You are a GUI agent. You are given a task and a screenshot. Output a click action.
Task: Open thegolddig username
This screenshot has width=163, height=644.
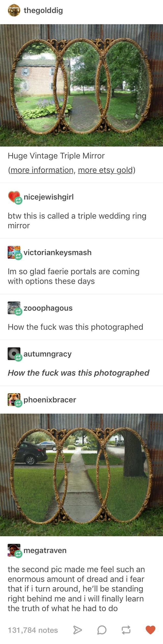pos(43,10)
